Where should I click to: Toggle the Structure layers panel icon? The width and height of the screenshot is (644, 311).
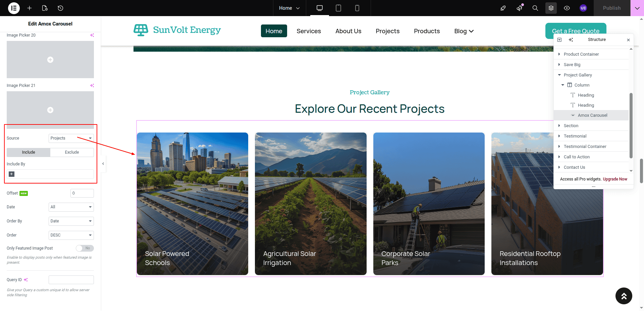(551, 8)
